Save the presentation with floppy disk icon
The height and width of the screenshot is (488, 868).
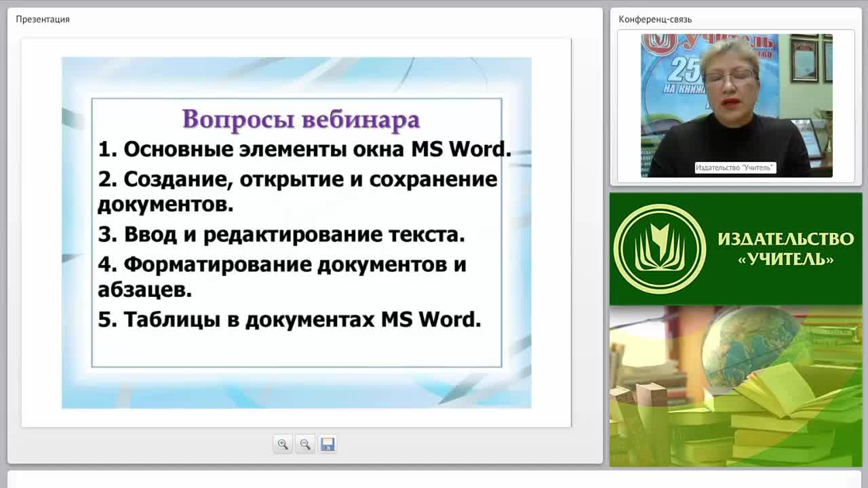328,445
